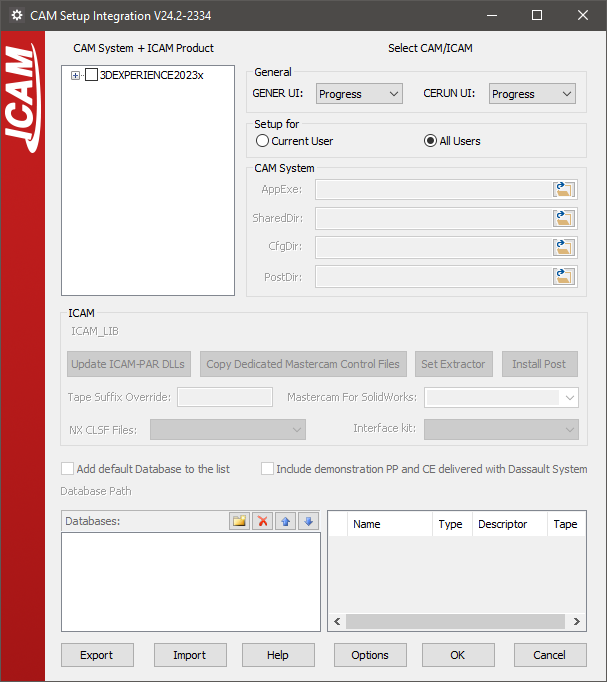607x682 pixels.
Task: Select the All Users radio button
Action: pyautogui.click(x=430, y=141)
